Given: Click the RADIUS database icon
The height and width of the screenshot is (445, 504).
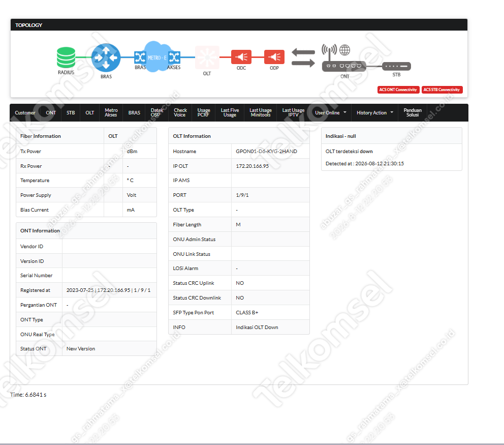Looking at the screenshot, I should (x=66, y=57).
